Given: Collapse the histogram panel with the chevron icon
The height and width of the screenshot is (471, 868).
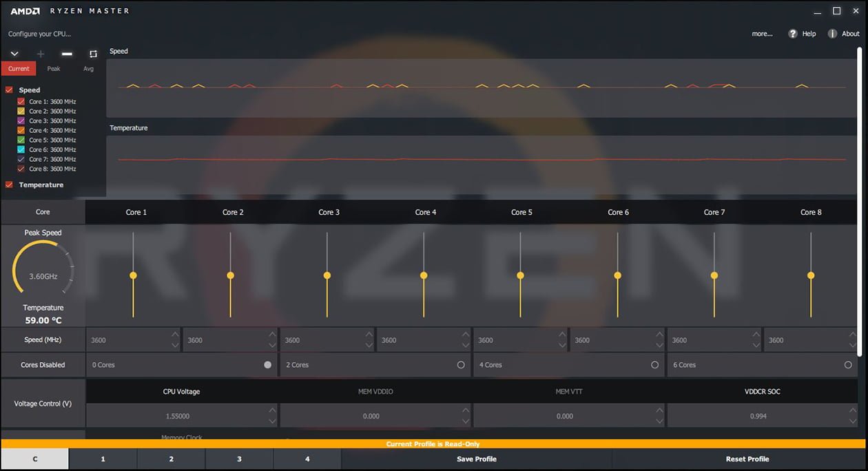Looking at the screenshot, I should point(14,53).
